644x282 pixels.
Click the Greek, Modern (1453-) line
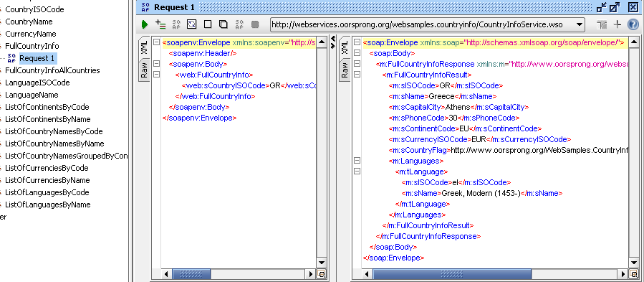pyautogui.click(x=482, y=193)
